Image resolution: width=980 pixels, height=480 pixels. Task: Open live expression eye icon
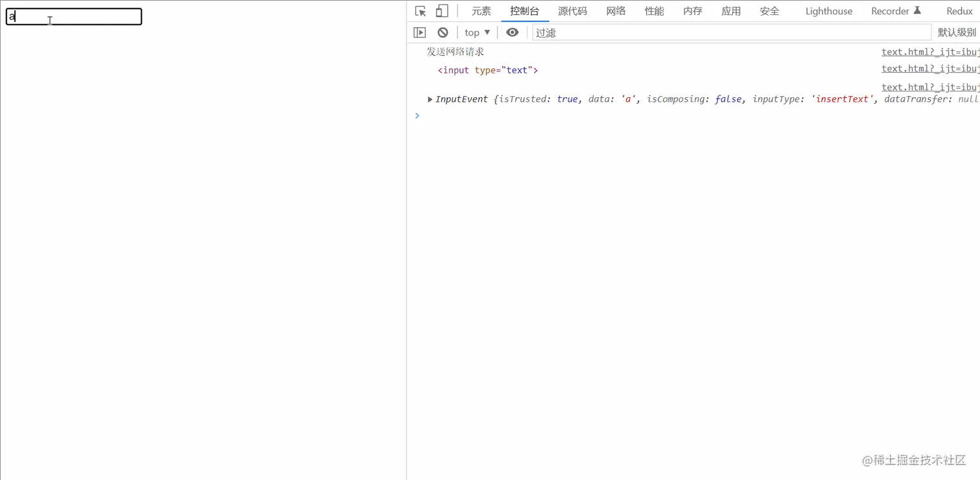[x=512, y=32]
